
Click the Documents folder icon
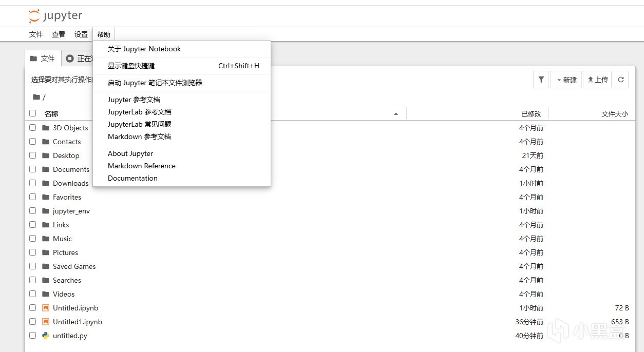[x=46, y=169]
